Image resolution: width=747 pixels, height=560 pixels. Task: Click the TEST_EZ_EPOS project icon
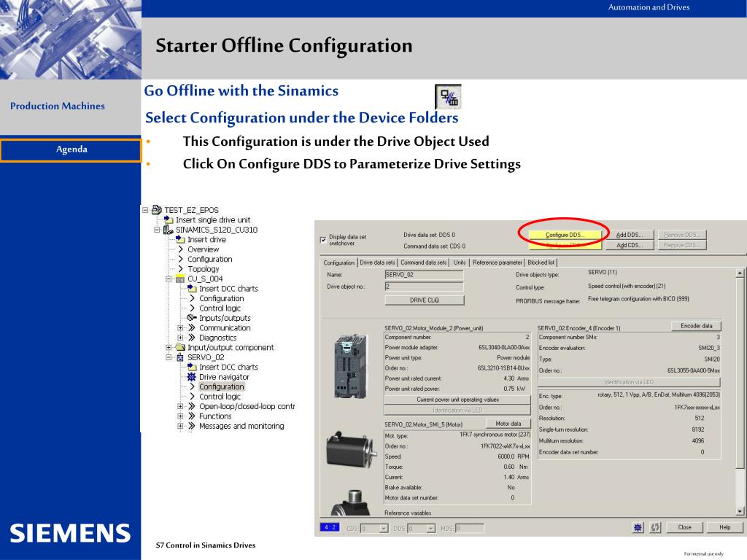point(157,209)
